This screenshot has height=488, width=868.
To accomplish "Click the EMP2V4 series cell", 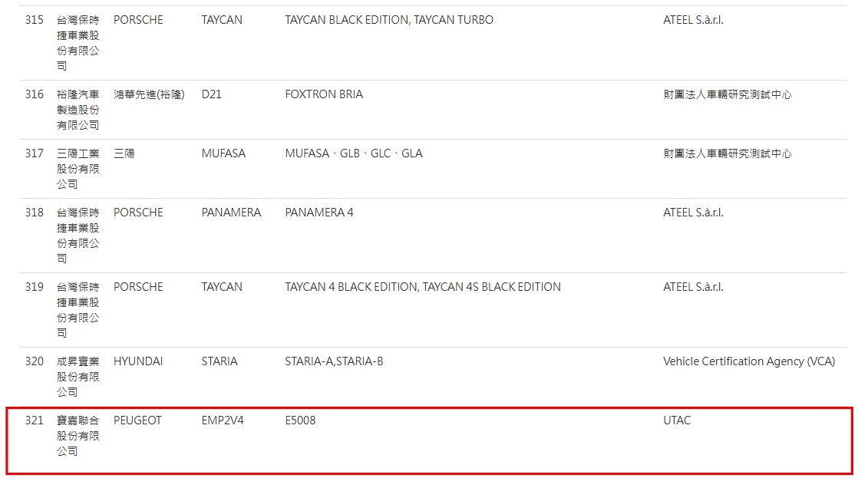I will 223,420.
